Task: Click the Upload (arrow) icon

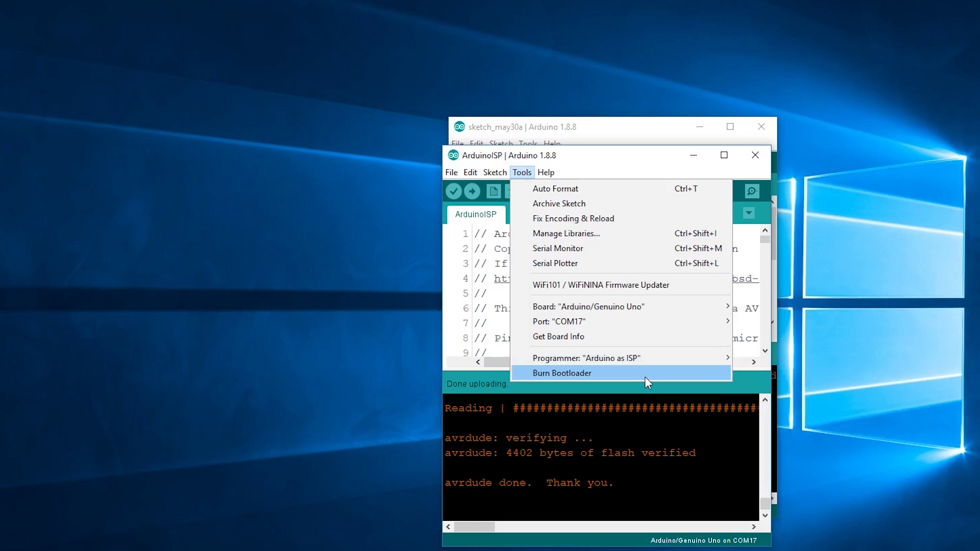Action: (471, 191)
